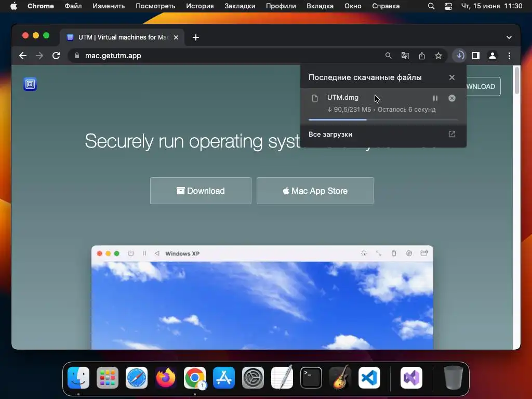Open the Вкладка menu
Screen dimensions: 532x399
click(x=320, y=6)
